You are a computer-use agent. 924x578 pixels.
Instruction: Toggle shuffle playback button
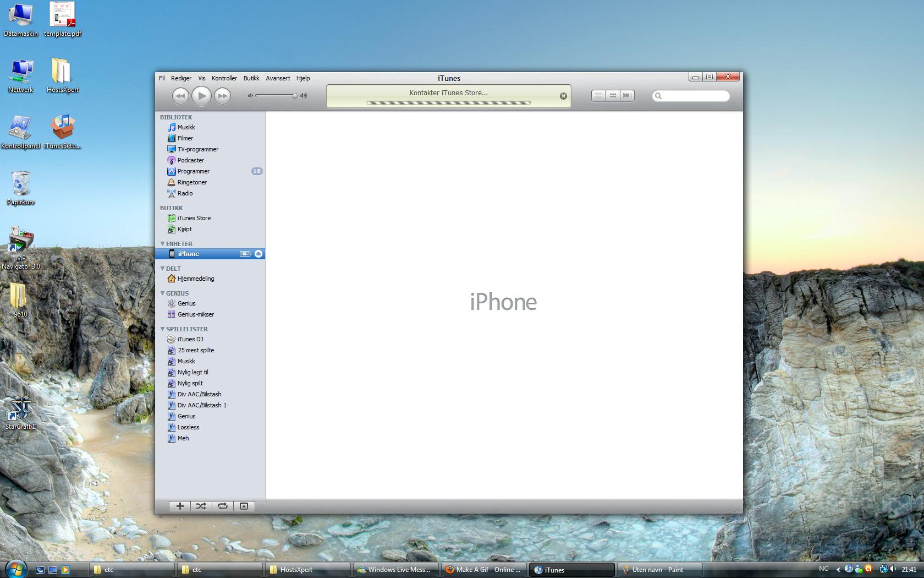tap(201, 506)
